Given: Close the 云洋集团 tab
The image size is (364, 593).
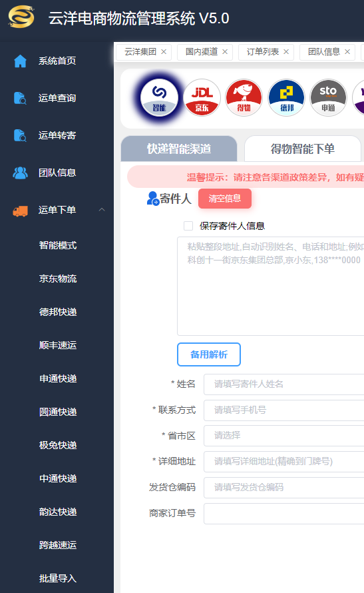Looking at the screenshot, I should click(x=164, y=52).
